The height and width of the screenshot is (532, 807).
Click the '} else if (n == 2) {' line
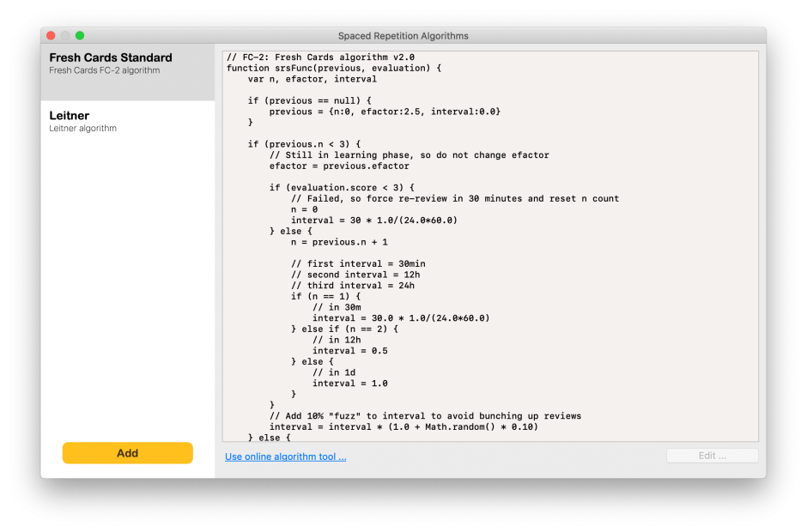point(345,329)
